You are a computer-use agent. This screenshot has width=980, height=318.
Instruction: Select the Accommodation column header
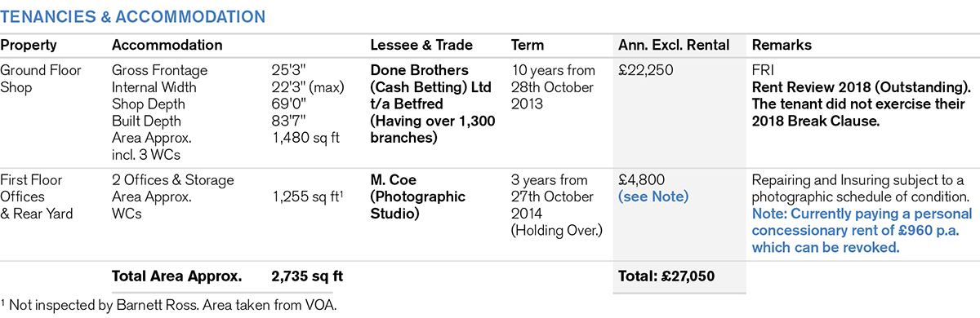pos(167,45)
